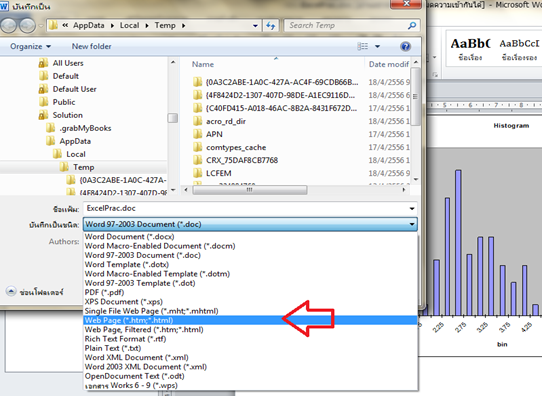Open the file name dropdown arrow
Image resolution: width=542 pixels, height=396 pixels.
pos(412,209)
